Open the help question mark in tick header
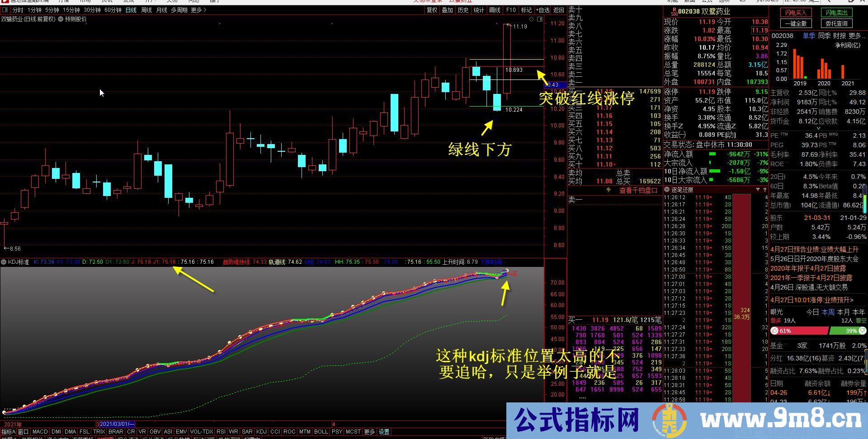 764,190
